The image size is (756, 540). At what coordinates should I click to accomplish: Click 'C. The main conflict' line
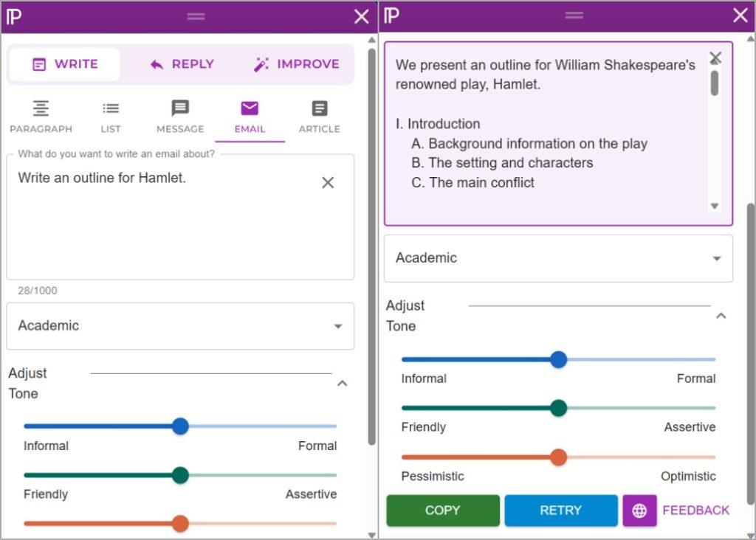tap(472, 182)
